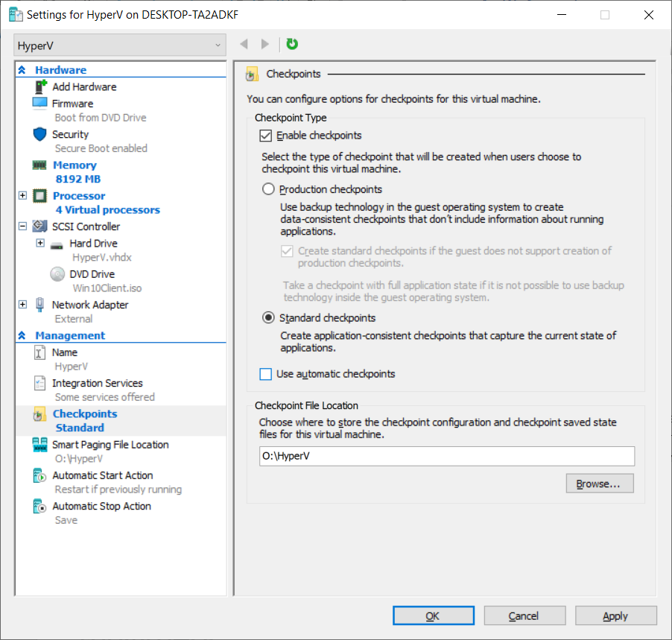This screenshot has width=672, height=640.
Task: Click the Security shield icon
Action: coord(40,134)
